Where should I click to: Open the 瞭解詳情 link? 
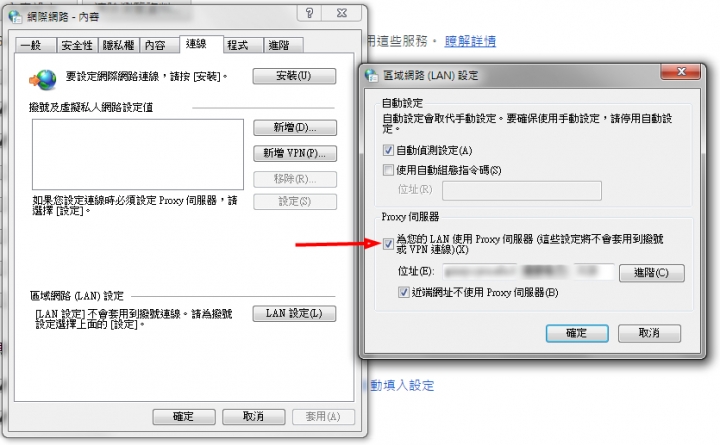tap(470, 41)
